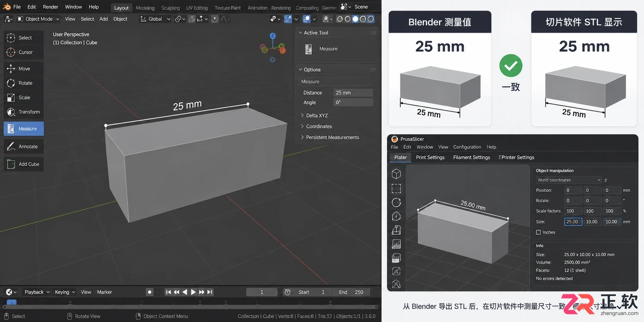
Task: Select the Cursor tool in Blender's toolbar
Action: [x=24, y=52]
